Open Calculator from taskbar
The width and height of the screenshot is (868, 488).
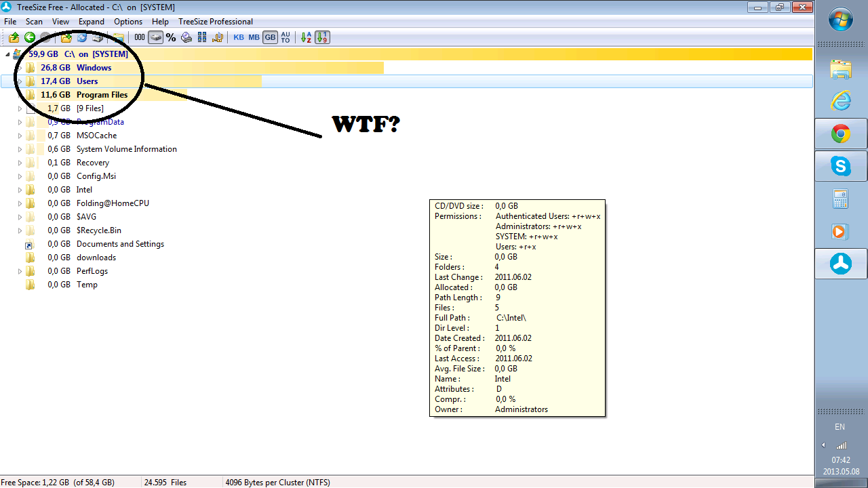(841, 199)
